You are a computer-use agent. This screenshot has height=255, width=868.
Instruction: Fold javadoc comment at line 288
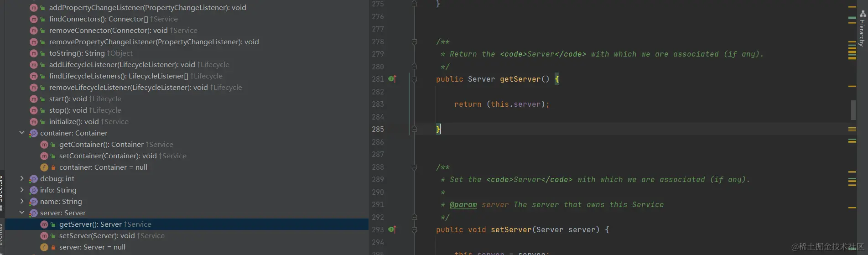click(x=414, y=167)
